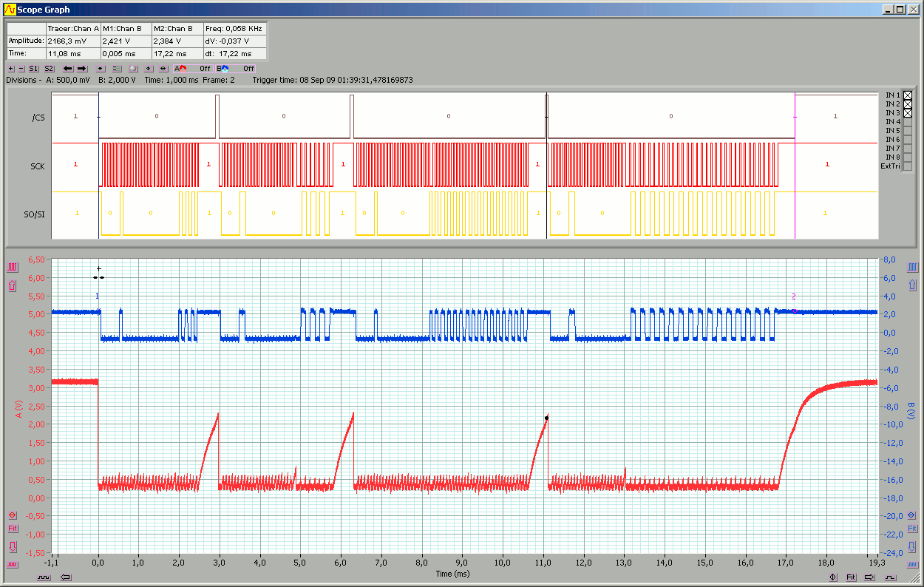Click channel B top waveform icon
Image resolution: width=924 pixels, height=587 pixels.
point(912,267)
